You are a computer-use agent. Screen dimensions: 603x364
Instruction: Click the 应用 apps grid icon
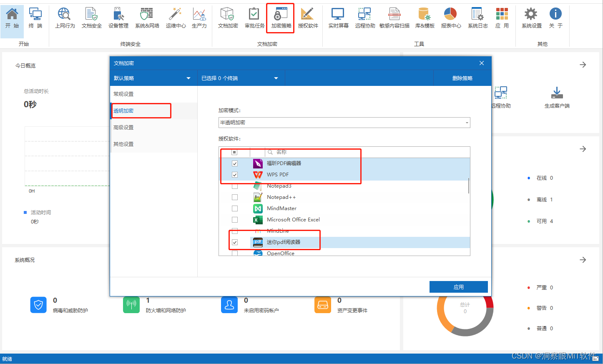coord(502,18)
